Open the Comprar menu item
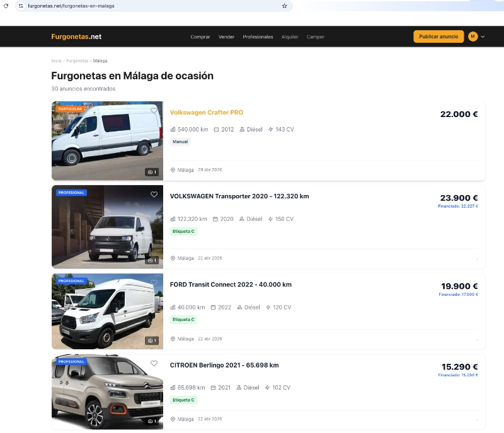The image size is (504, 433). 200,37
